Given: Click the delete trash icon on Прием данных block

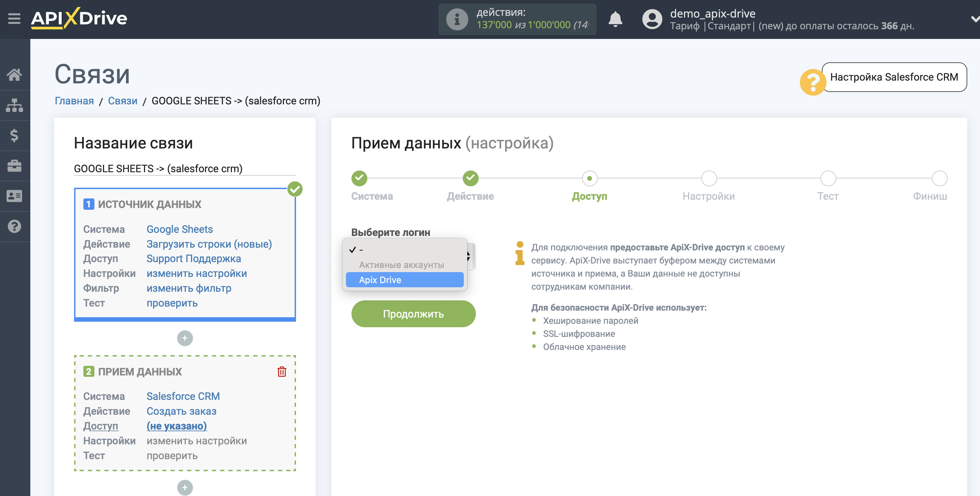Looking at the screenshot, I should tap(282, 372).
